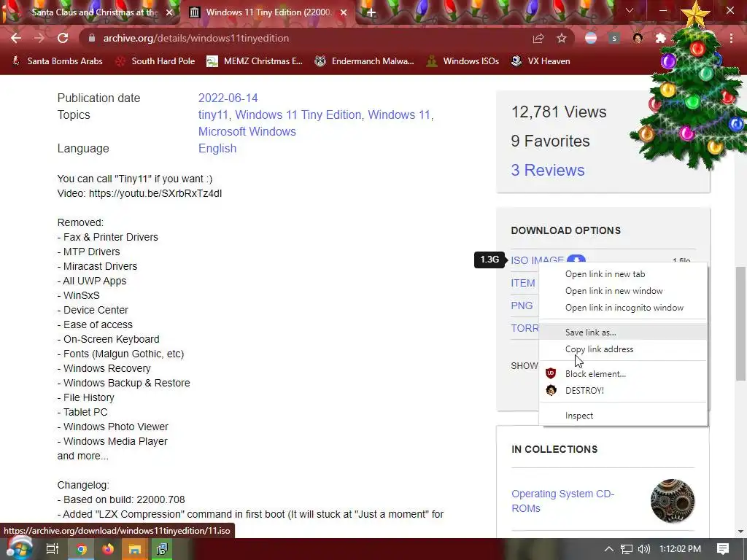747x560 pixels.
Task: Click the clock showing 1:12:02 PM
Action: pos(681,549)
